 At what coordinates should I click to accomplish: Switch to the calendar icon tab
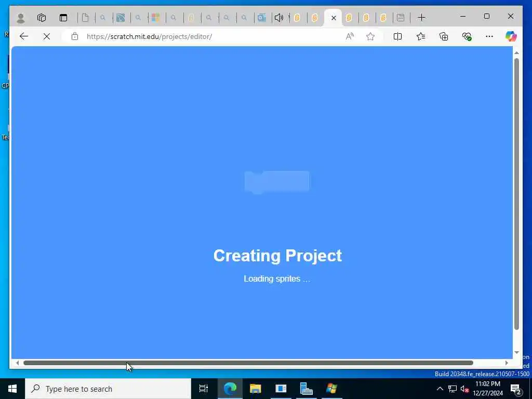[x=401, y=18]
